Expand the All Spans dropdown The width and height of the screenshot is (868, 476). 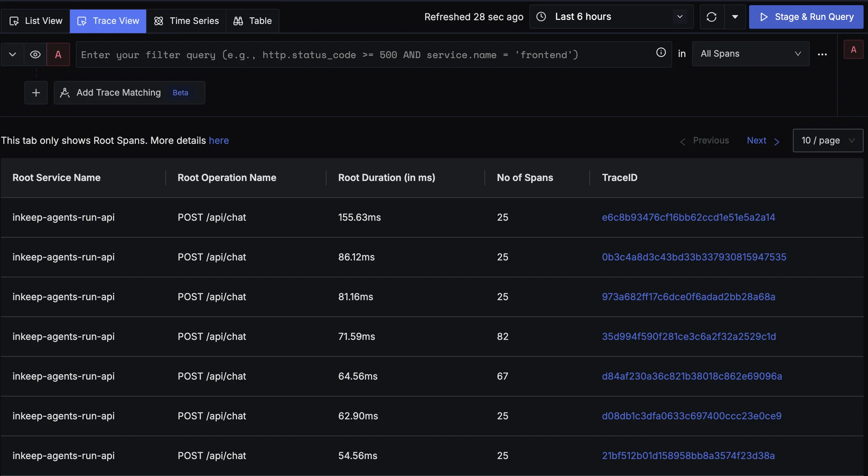pyautogui.click(x=750, y=54)
